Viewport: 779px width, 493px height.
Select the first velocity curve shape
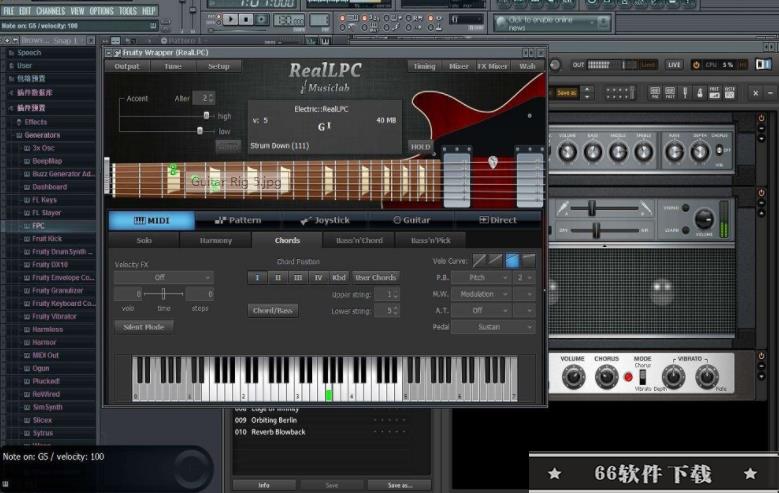tap(479, 260)
